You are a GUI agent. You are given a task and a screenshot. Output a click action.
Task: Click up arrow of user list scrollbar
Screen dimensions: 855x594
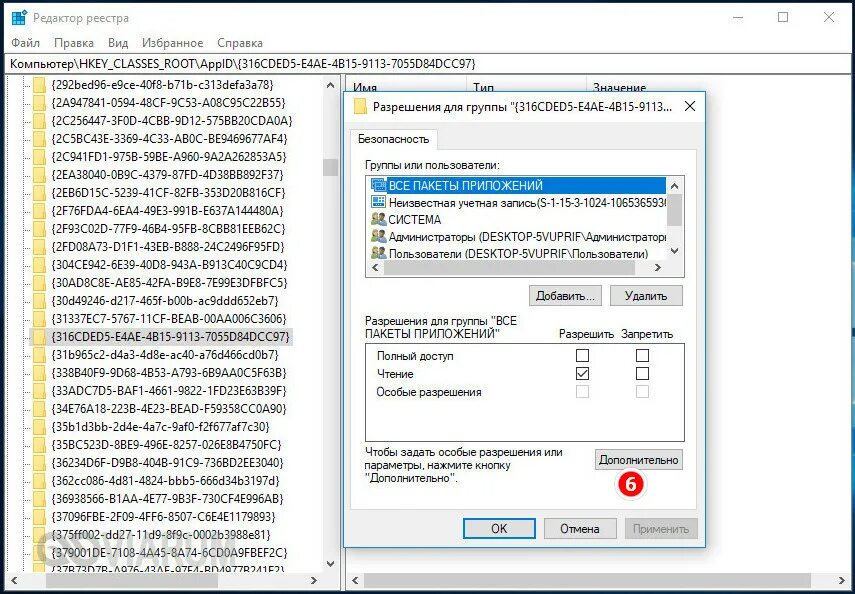tap(675, 185)
